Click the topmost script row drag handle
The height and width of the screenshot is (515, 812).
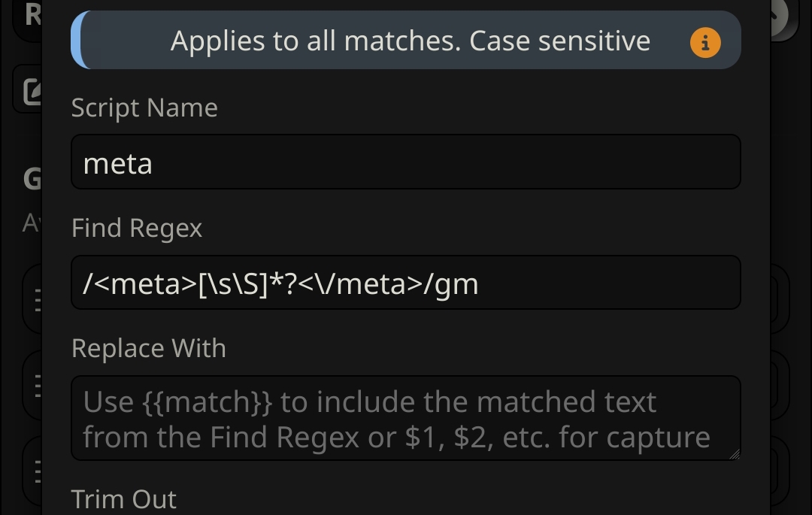(x=38, y=301)
